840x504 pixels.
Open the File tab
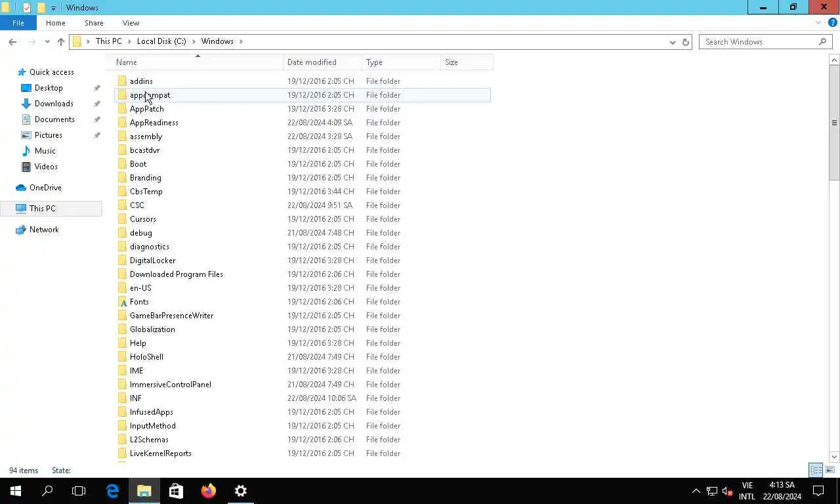18,23
